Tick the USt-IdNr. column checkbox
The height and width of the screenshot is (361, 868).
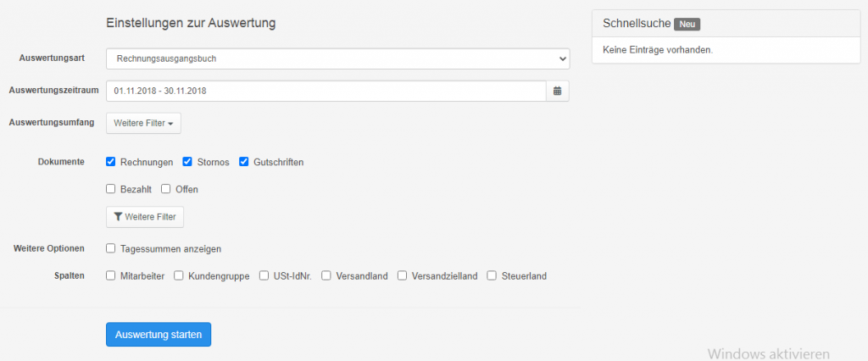coord(264,275)
